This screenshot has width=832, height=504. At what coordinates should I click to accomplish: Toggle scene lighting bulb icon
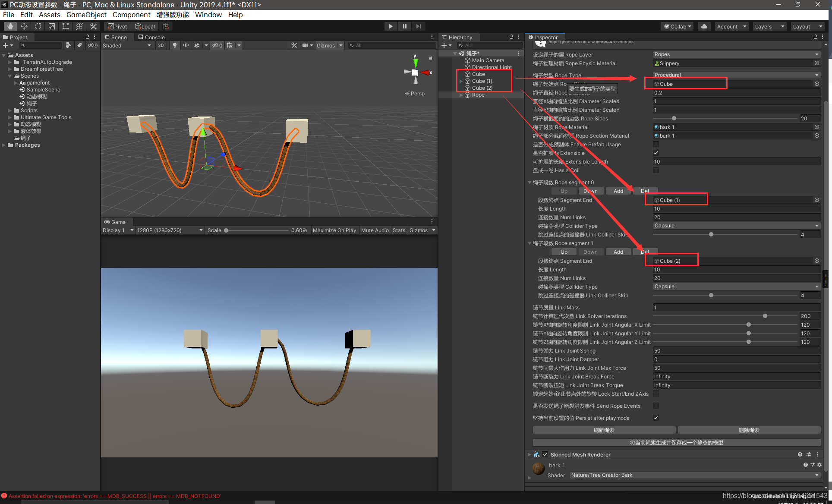[175, 45]
